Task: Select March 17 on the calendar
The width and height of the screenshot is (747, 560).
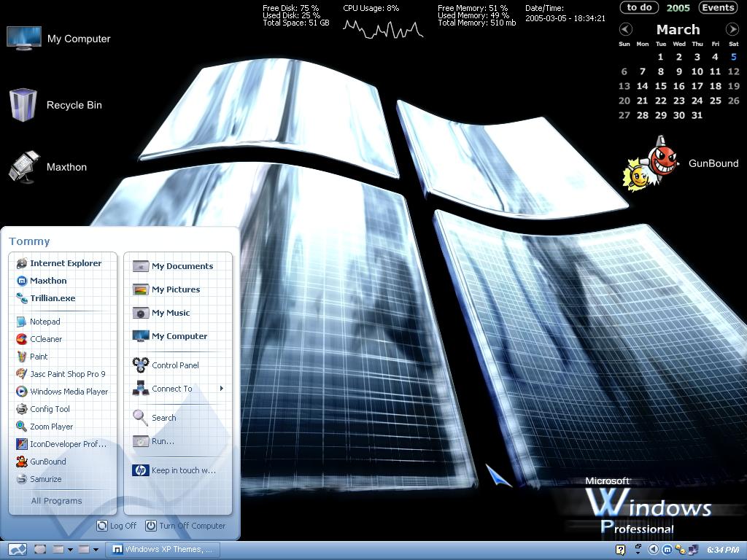Action: tap(697, 86)
